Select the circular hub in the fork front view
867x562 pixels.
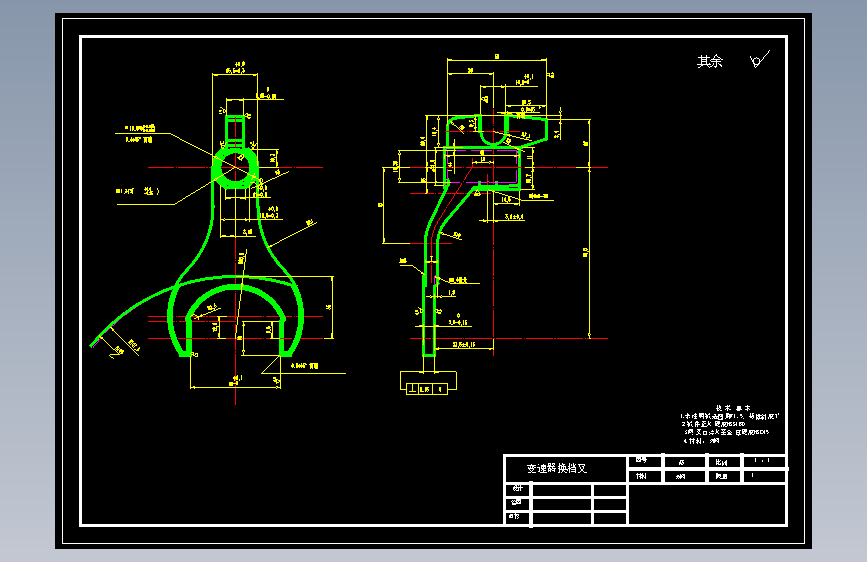[x=235, y=168]
